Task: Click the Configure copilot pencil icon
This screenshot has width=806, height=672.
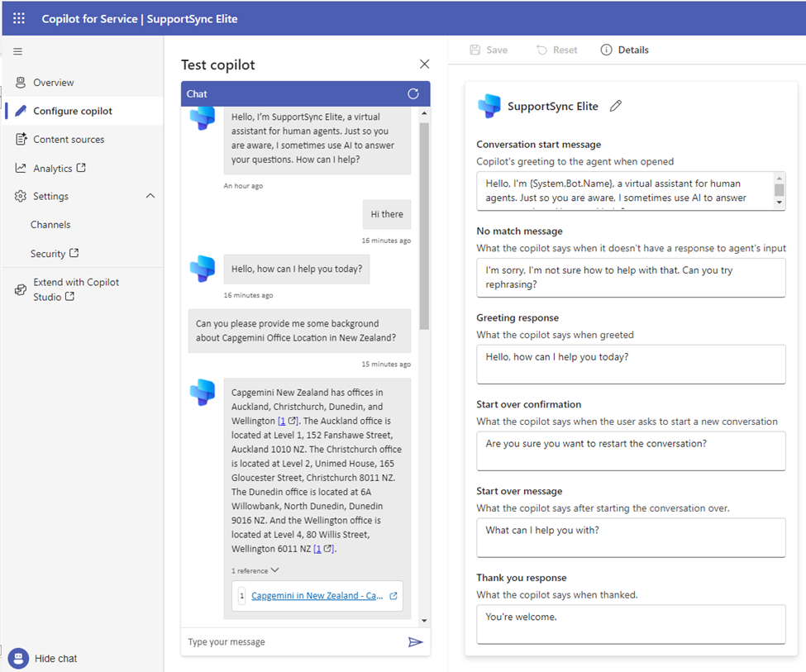Action: (x=21, y=111)
